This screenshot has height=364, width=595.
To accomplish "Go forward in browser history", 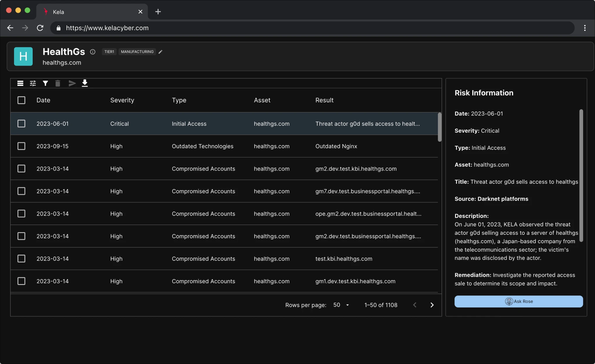I will click(x=25, y=28).
